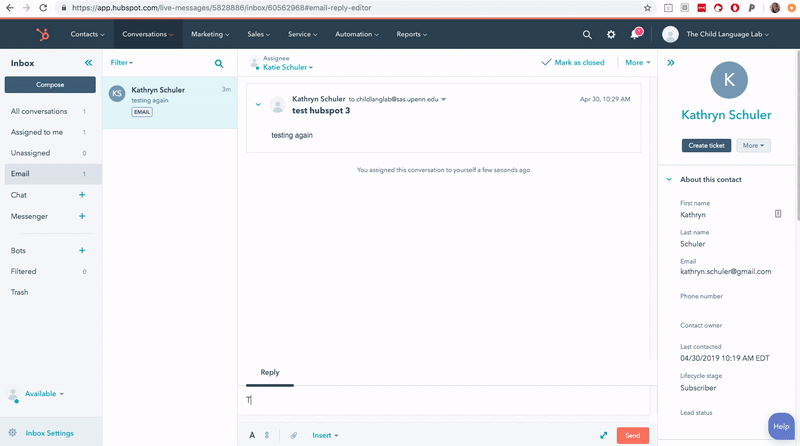Select the Reply tab
This screenshot has height=446, width=800.
[270, 373]
